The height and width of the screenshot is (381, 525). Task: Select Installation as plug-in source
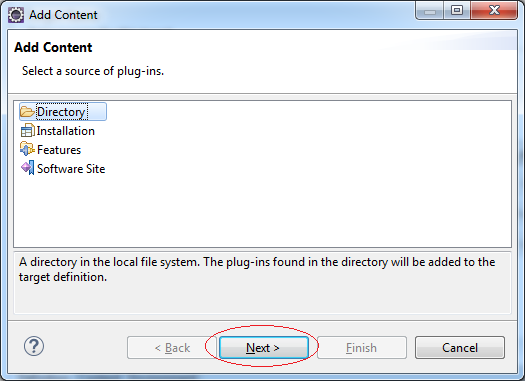(x=58, y=131)
